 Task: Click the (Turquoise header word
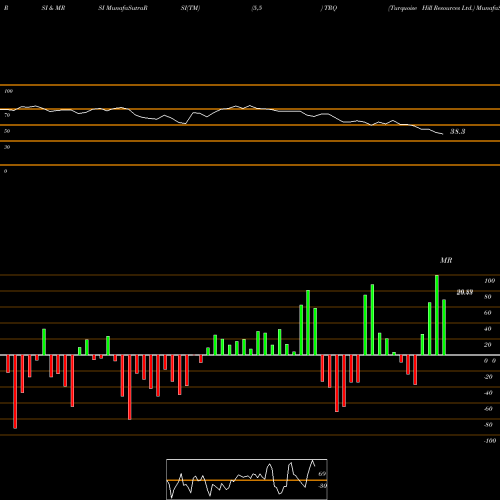point(403,8)
